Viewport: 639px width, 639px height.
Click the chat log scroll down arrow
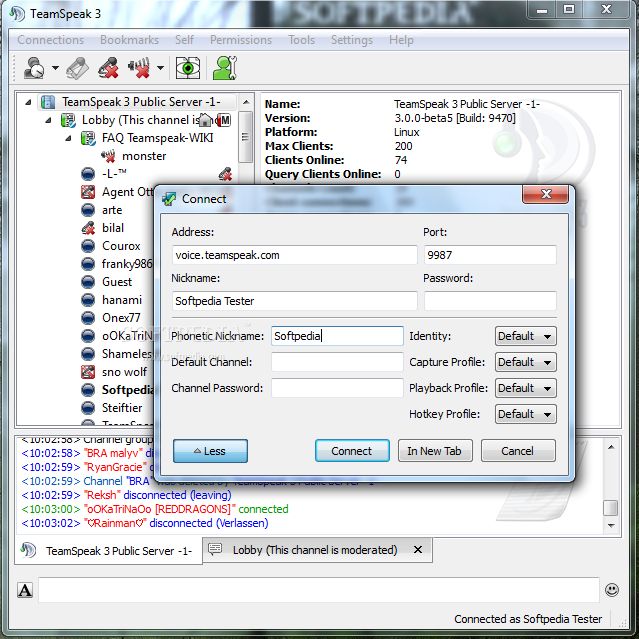click(610, 526)
